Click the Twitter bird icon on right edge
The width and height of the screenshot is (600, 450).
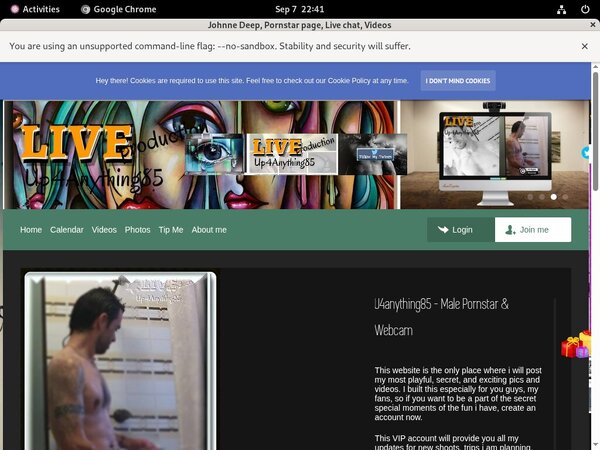pos(586,153)
